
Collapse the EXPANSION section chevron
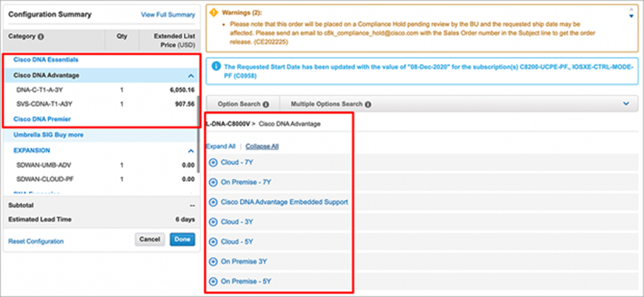[191, 151]
